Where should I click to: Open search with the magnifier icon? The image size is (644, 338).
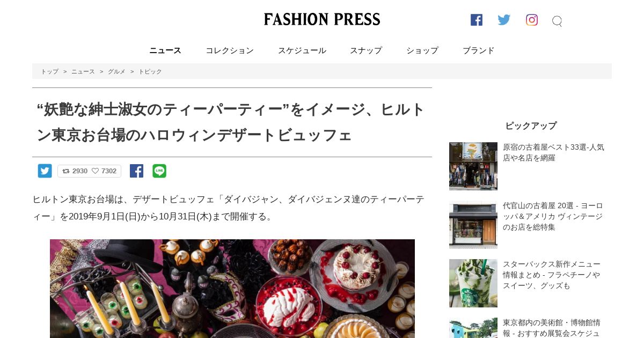pyautogui.click(x=557, y=21)
